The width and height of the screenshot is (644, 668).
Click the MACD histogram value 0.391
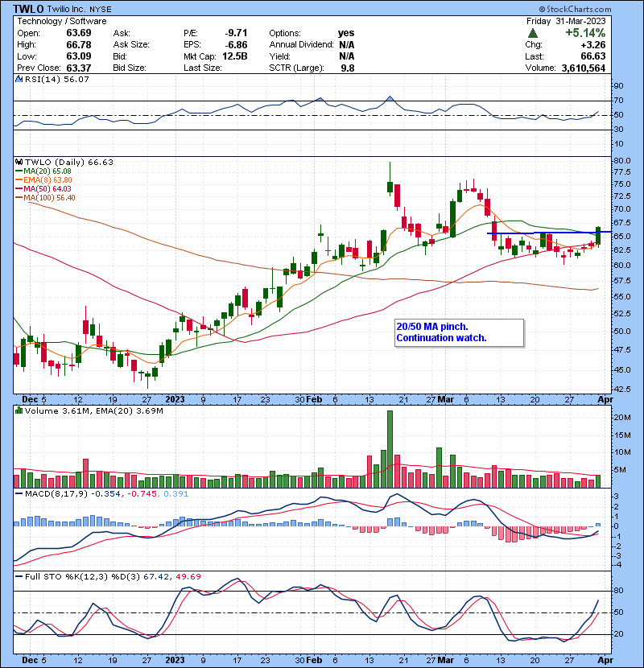click(175, 494)
